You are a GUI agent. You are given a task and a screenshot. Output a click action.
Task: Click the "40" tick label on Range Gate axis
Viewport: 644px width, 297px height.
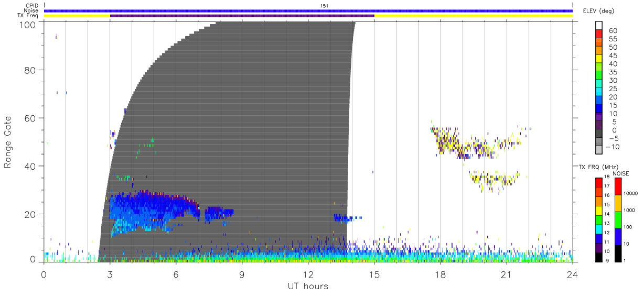click(x=30, y=166)
